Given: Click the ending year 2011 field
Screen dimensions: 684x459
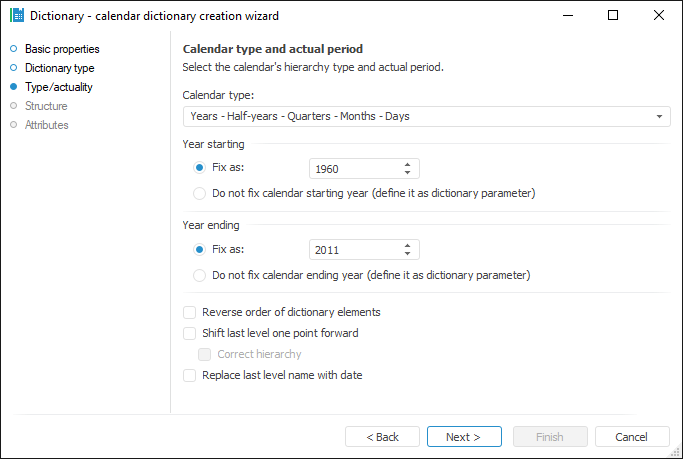Looking at the screenshot, I should click(354, 250).
